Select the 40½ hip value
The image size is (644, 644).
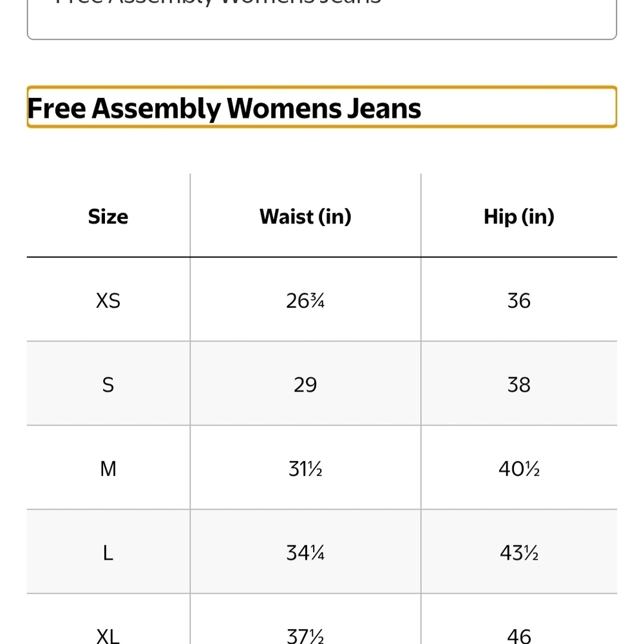tap(518, 469)
